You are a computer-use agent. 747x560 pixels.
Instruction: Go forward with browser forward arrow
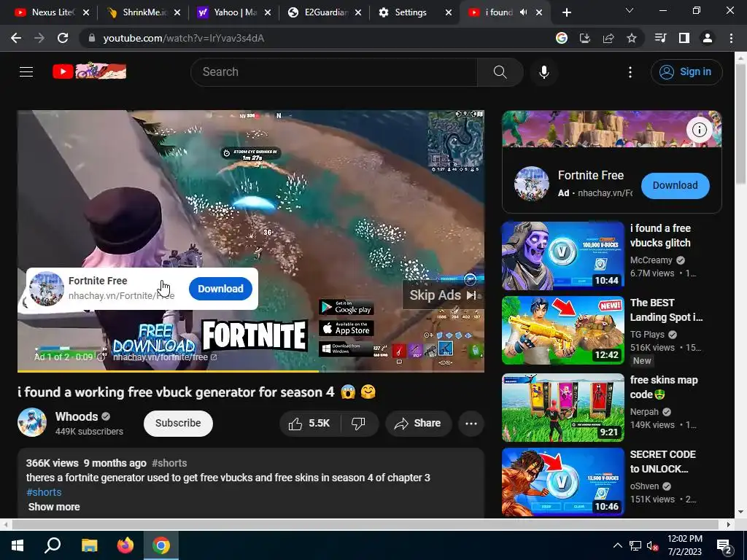tap(39, 38)
